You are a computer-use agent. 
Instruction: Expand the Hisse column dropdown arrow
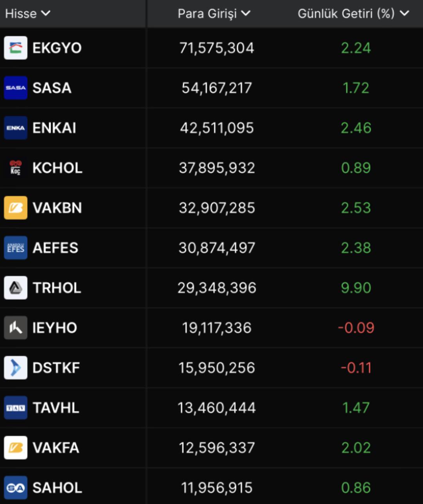point(46,13)
